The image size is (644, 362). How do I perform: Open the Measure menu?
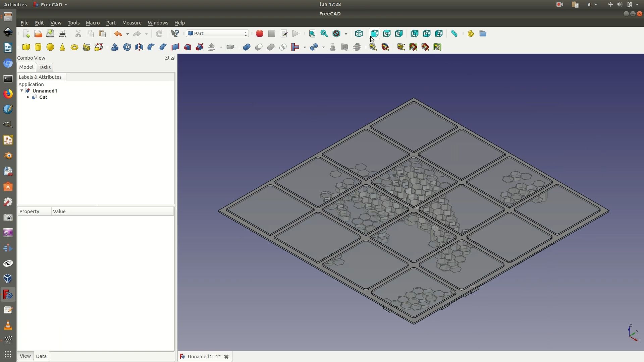coord(132,23)
